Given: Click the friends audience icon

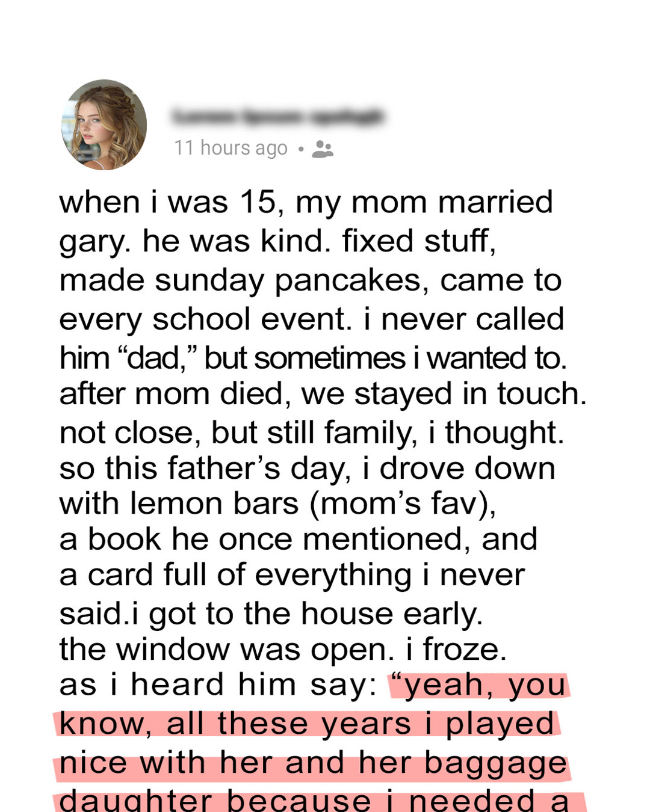Looking at the screenshot, I should pos(323,149).
